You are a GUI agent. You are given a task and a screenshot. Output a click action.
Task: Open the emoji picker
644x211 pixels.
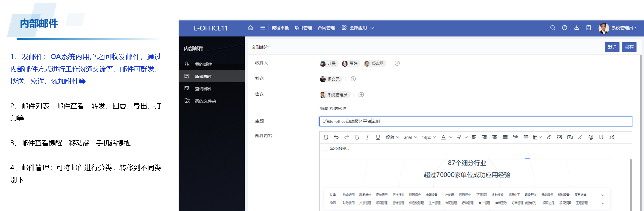tap(591, 137)
